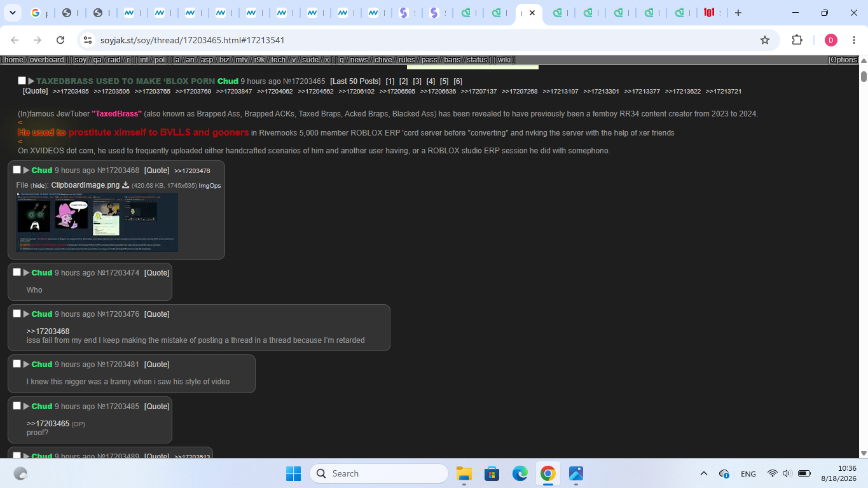Screen dimensions: 868x488
Task: Show the Last 50 Posts
Action: click(x=355, y=81)
